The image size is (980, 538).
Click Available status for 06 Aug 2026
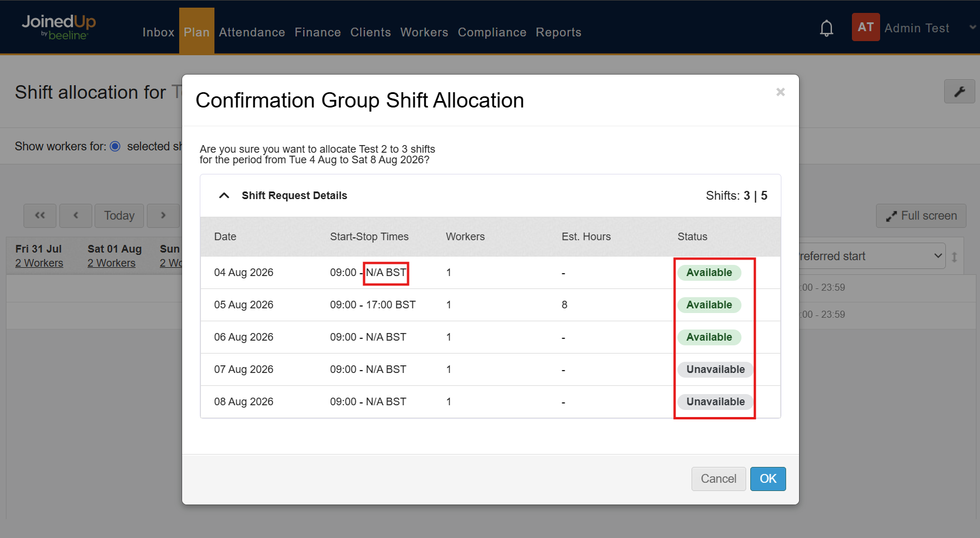click(x=709, y=337)
